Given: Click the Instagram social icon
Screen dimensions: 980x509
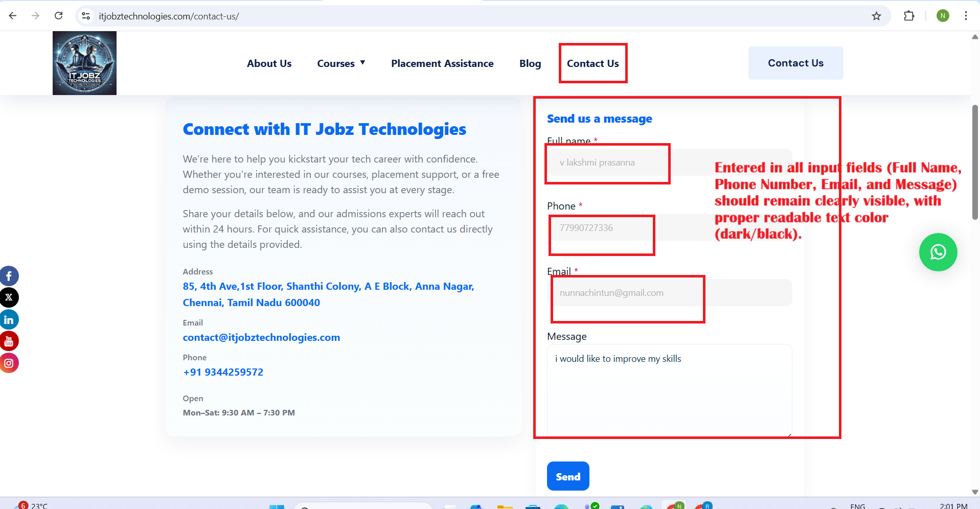Looking at the screenshot, I should coord(9,363).
